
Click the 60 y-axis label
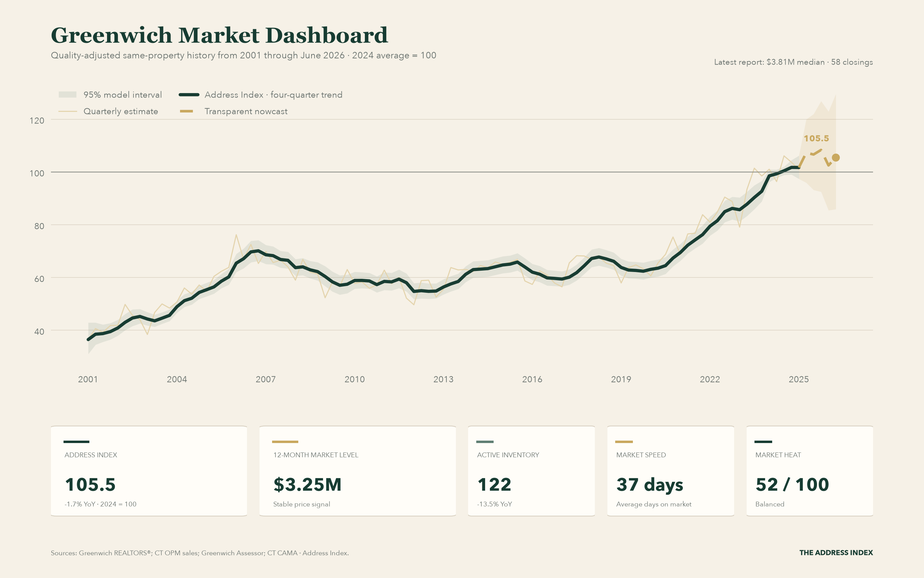[x=39, y=279]
